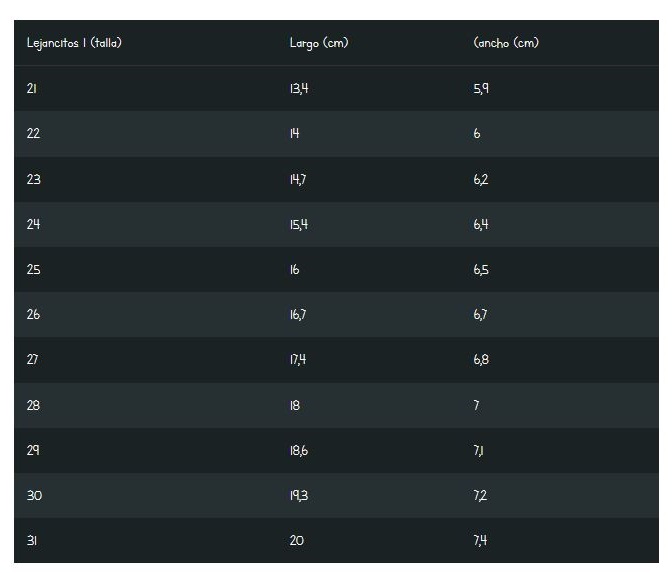Click the 5,9 width value
672x573 pixels.
coord(481,89)
